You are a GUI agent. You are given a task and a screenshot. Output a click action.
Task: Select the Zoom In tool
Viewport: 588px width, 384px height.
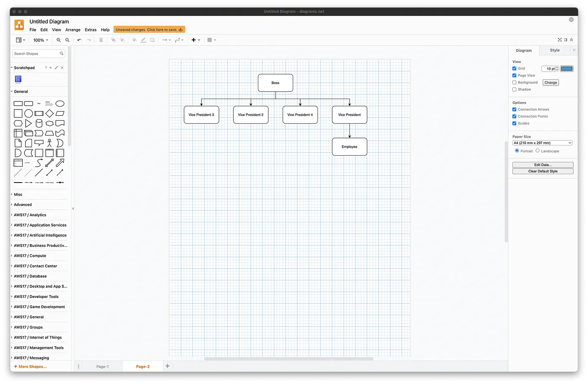coord(58,40)
